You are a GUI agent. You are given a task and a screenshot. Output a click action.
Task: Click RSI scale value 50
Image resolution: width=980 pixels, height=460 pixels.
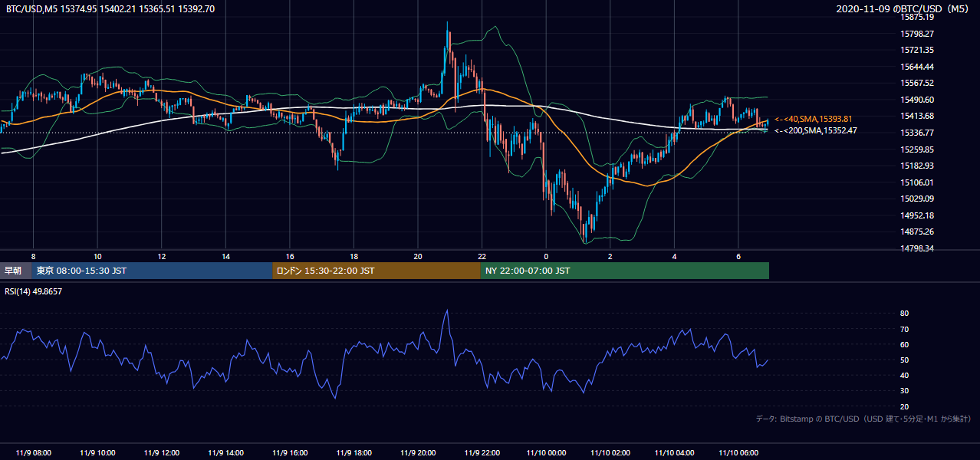tap(904, 360)
